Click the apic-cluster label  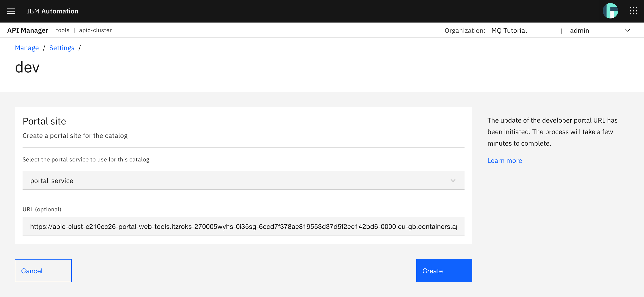pyautogui.click(x=95, y=30)
